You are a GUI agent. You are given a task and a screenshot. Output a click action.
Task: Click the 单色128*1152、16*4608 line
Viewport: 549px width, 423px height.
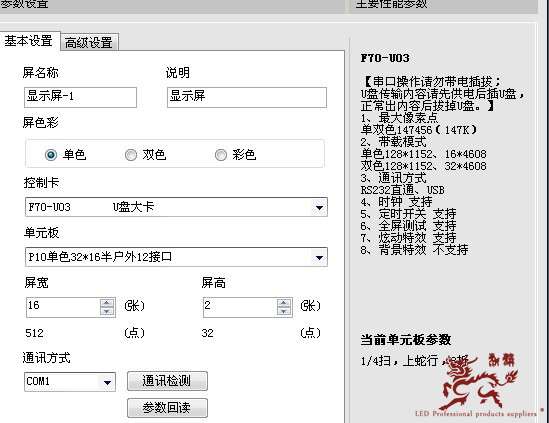coord(424,154)
